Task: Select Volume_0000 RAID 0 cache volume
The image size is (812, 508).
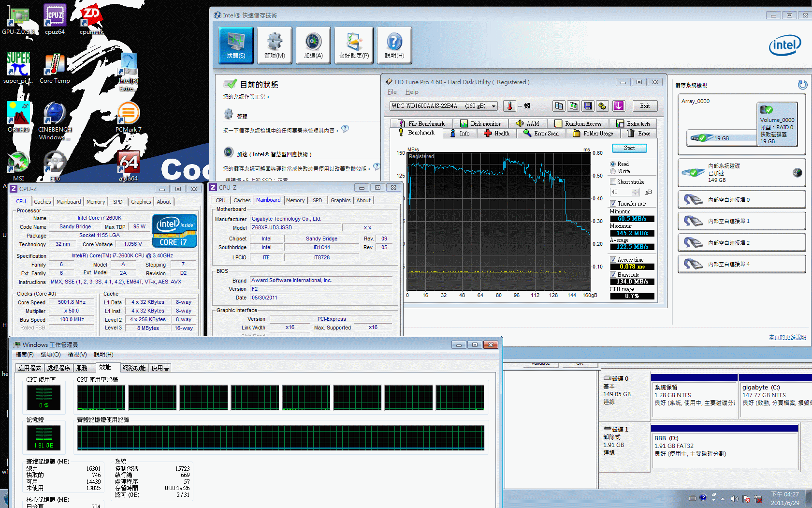Action: (x=777, y=125)
